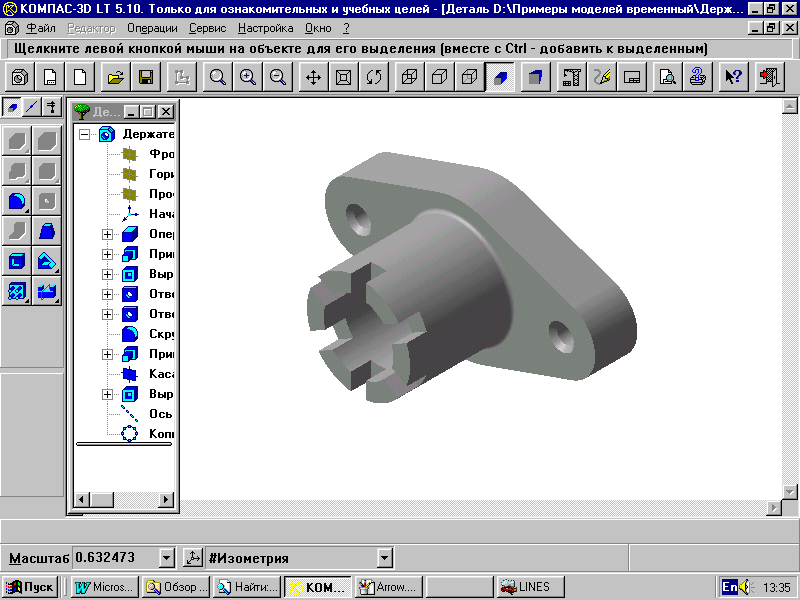Click the orientation axes icon beside Изометрия
This screenshot has height=600, width=800.
193,558
